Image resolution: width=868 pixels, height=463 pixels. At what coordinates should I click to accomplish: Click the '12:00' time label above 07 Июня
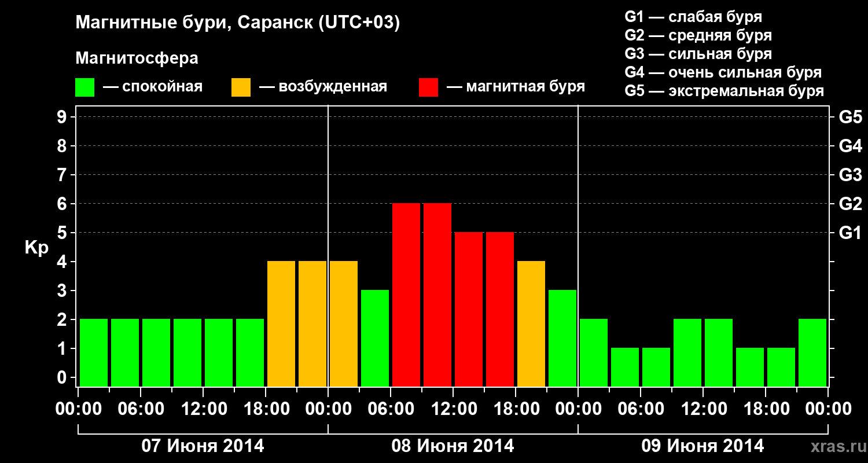tap(203, 409)
